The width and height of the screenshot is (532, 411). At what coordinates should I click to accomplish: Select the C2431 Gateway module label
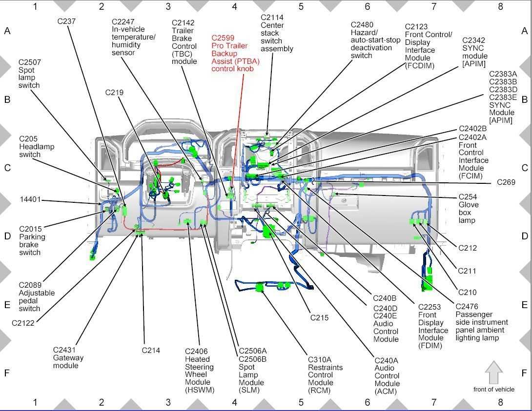(x=68, y=358)
